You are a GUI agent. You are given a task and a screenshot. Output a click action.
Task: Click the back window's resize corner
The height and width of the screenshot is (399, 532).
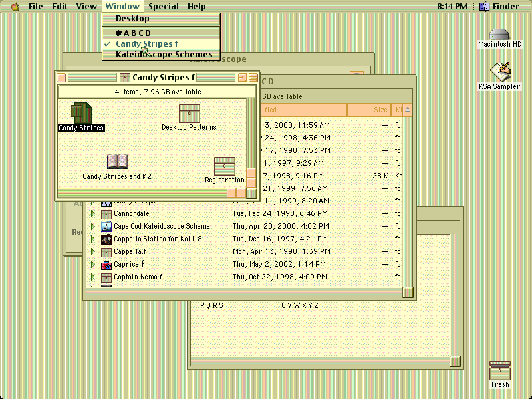pos(455,361)
